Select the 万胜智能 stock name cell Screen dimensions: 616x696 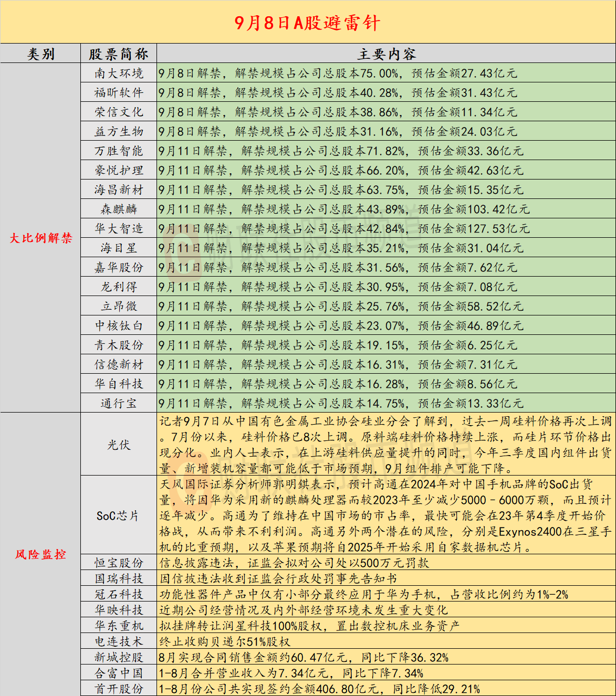click(119, 151)
